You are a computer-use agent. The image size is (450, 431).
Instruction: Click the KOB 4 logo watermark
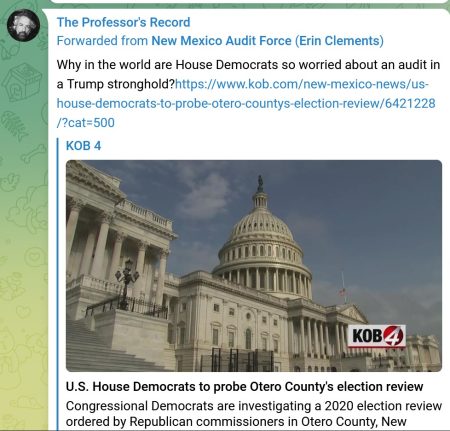377,336
